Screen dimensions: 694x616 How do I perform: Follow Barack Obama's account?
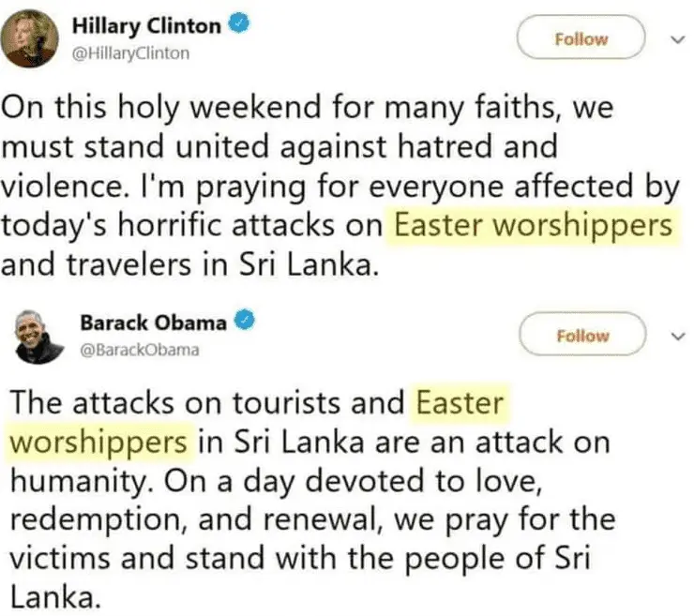(581, 336)
